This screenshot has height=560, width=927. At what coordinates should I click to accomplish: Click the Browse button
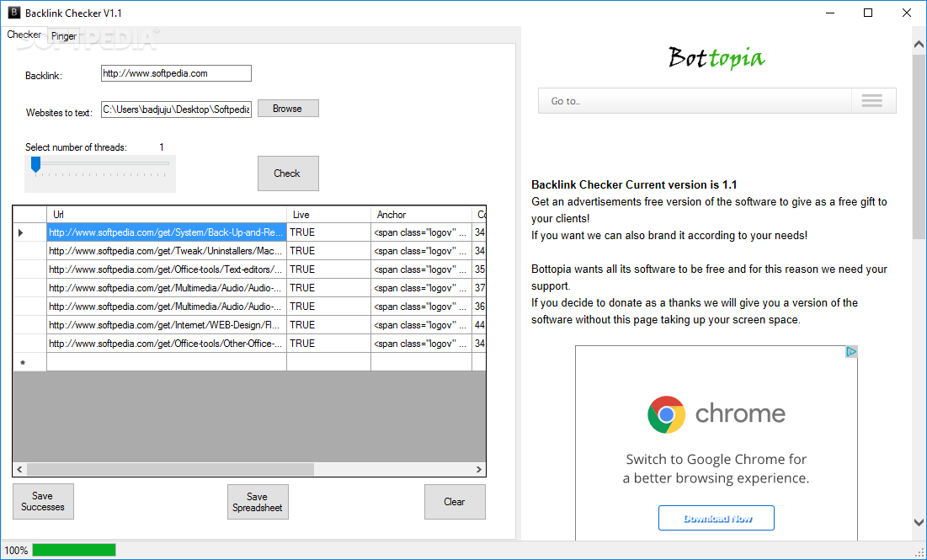click(x=288, y=109)
